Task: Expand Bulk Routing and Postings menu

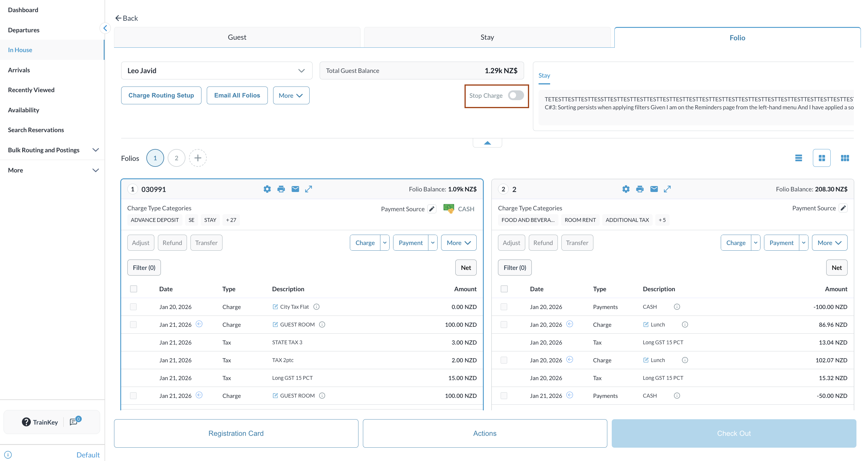Action: pos(96,150)
